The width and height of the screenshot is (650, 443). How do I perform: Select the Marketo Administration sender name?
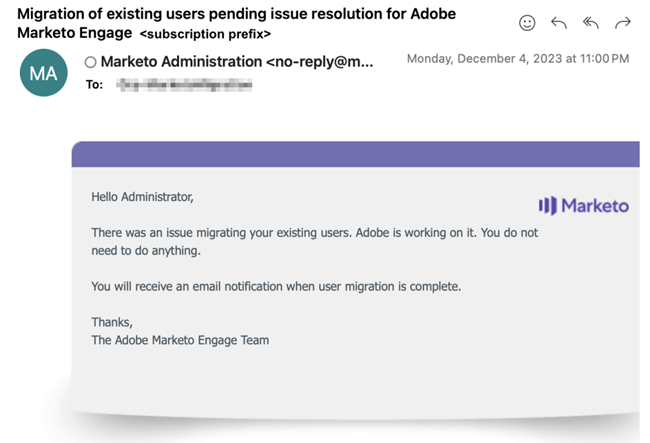pos(181,62)
